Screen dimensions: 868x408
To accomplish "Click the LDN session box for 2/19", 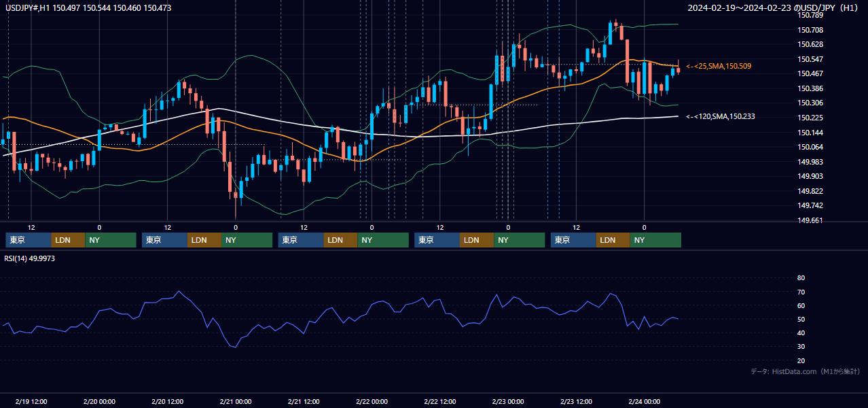I will tap(68, 240).
